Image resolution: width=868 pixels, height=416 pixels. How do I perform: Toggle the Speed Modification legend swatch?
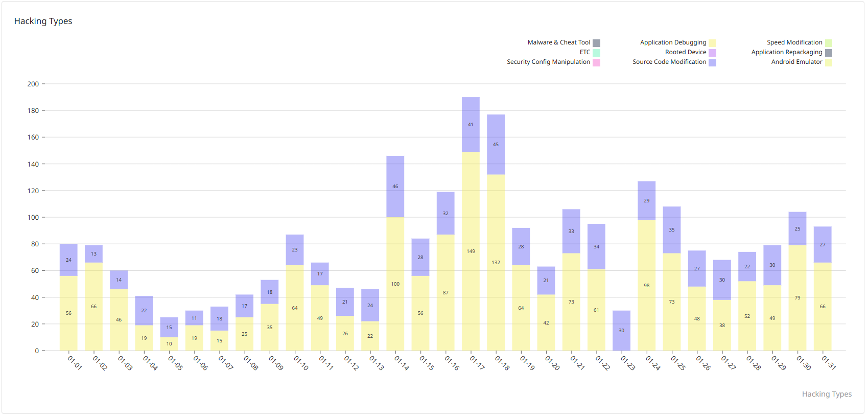829,43
